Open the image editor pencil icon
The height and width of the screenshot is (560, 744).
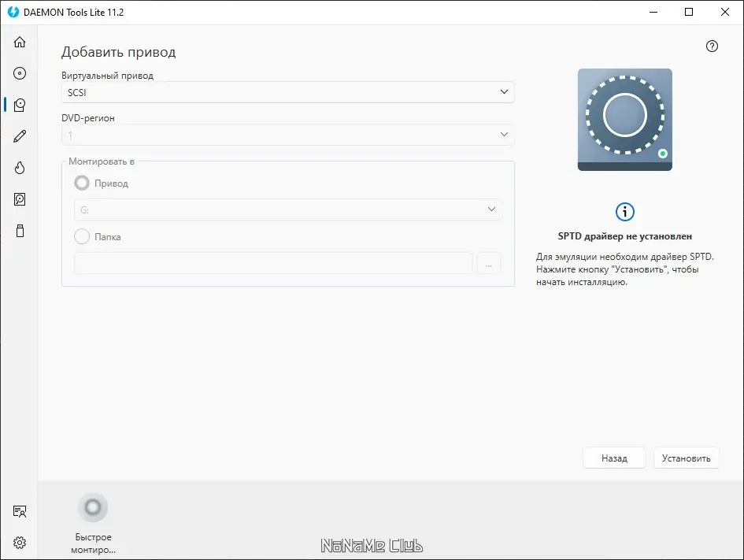(x=20, y=136)
